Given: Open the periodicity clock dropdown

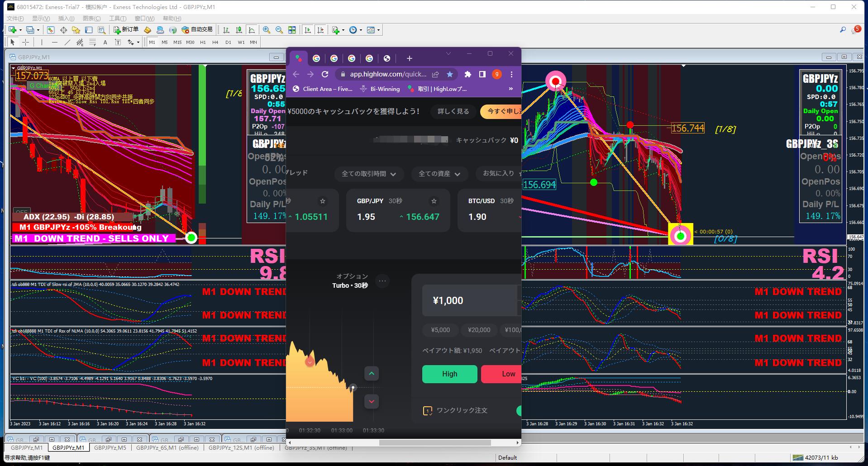Looking at the screenshot, I should (x=356, y=30).
